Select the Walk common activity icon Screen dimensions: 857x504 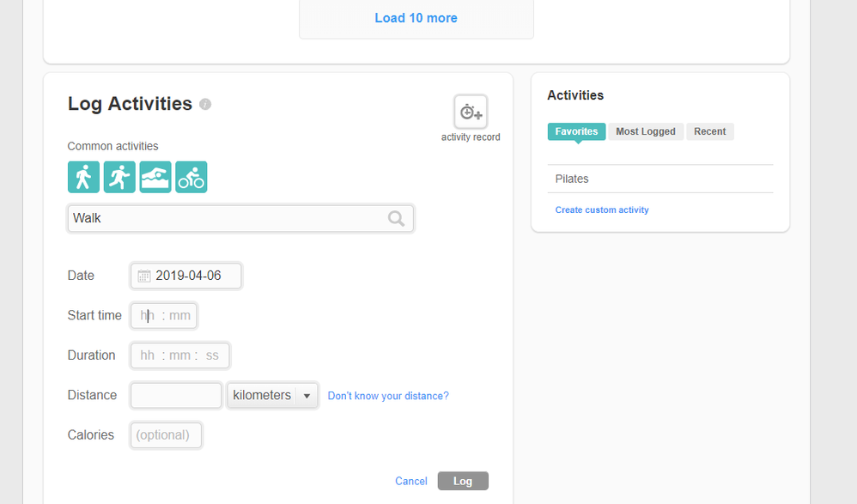[83, 178]
